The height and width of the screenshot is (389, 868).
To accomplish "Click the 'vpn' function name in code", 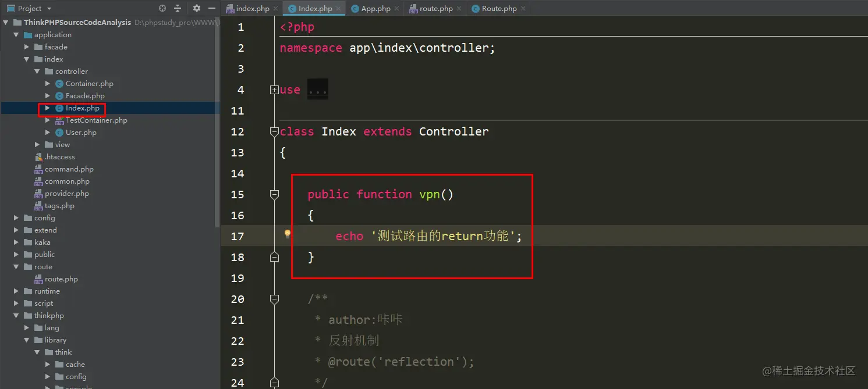I will (430, 194).
